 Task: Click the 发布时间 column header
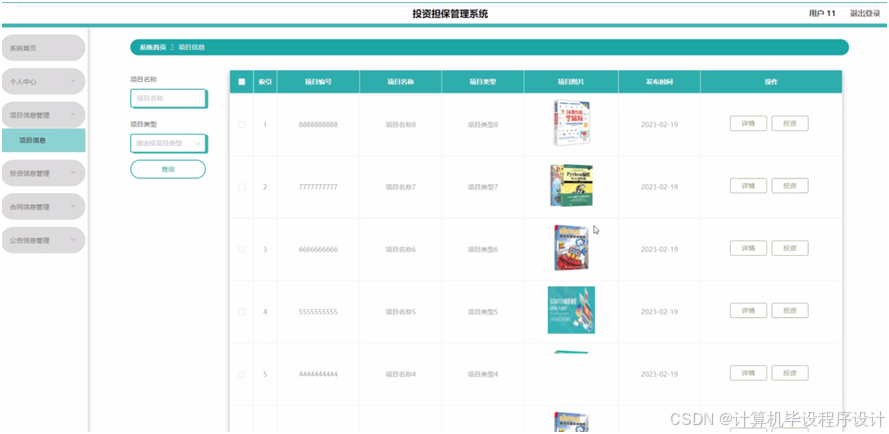pos(659,82)
